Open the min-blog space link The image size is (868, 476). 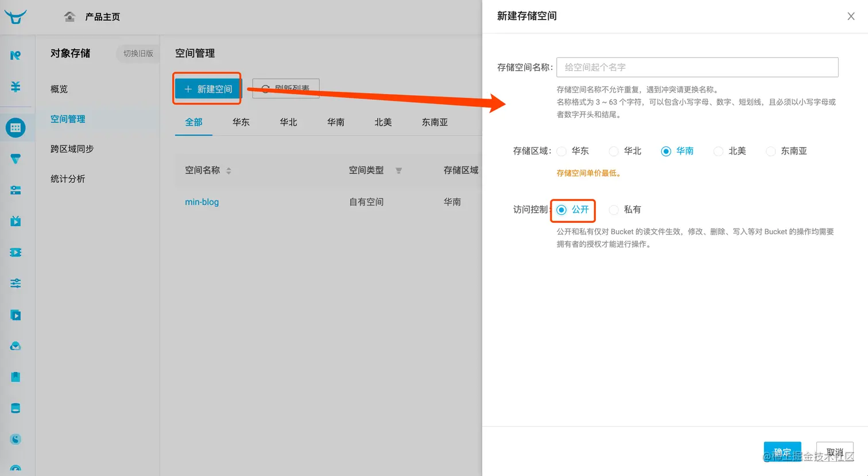click(201, 202)
